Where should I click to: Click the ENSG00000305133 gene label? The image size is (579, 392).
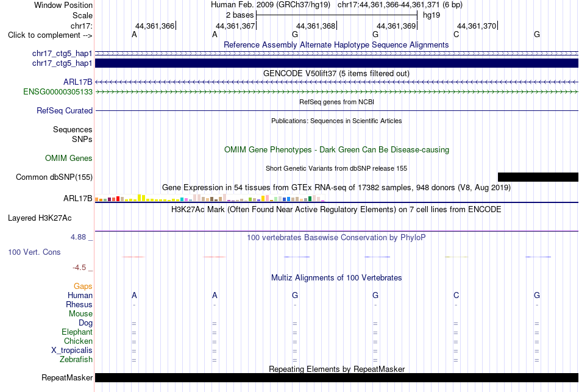[58, 91]
